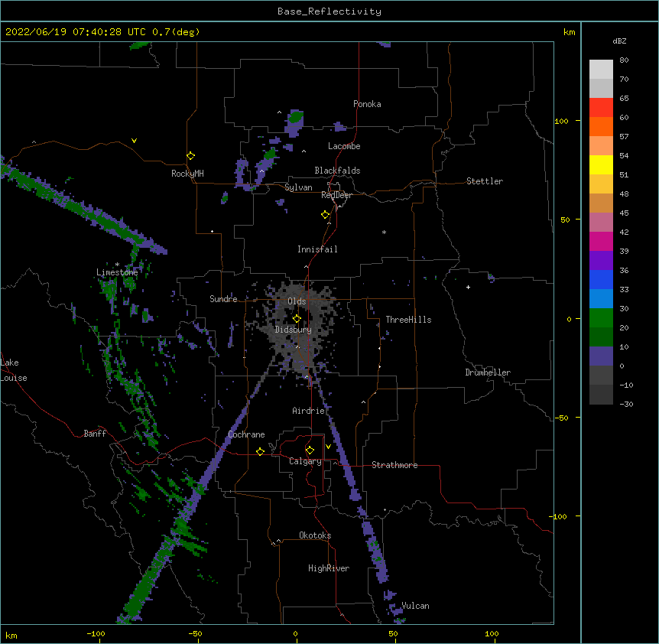Image resolution: width=659 pixels, height=644 pixels.
Task: Click the Vulcan city label
Action: pyautogui.click(x=415, y=606)
